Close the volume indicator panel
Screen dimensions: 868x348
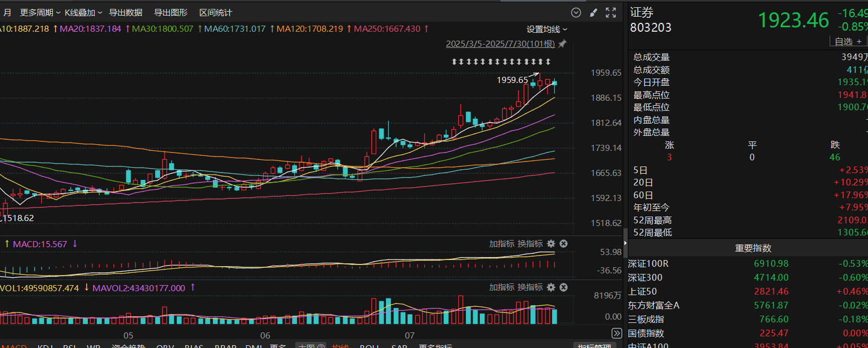563,287
